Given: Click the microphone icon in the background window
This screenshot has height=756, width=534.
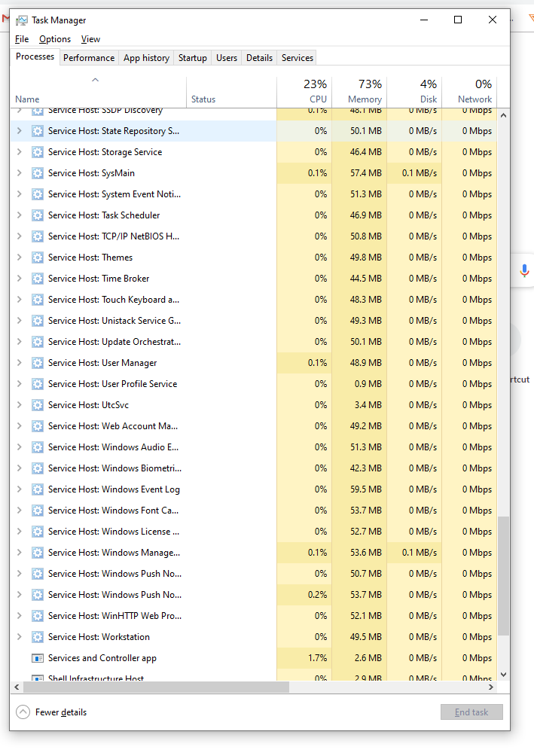Looking at the screenshot, I should (524, 270).
